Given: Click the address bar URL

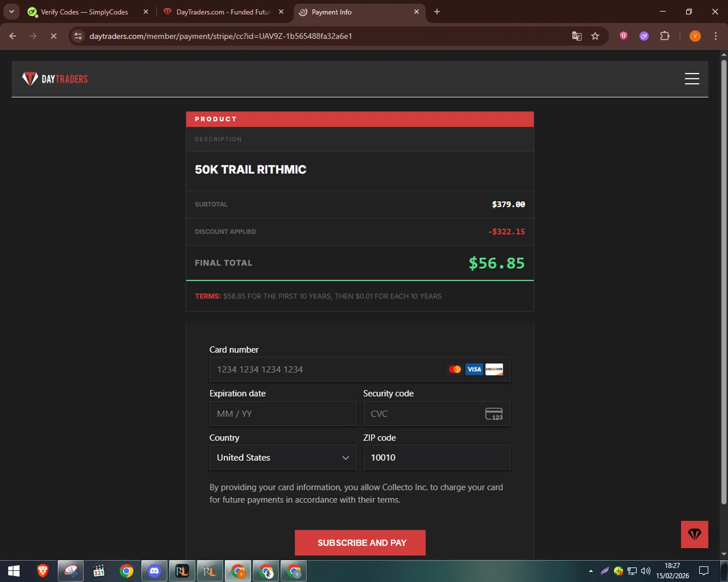Looking at the screenshot, I should pyautogui.click(x=221, y=36).
